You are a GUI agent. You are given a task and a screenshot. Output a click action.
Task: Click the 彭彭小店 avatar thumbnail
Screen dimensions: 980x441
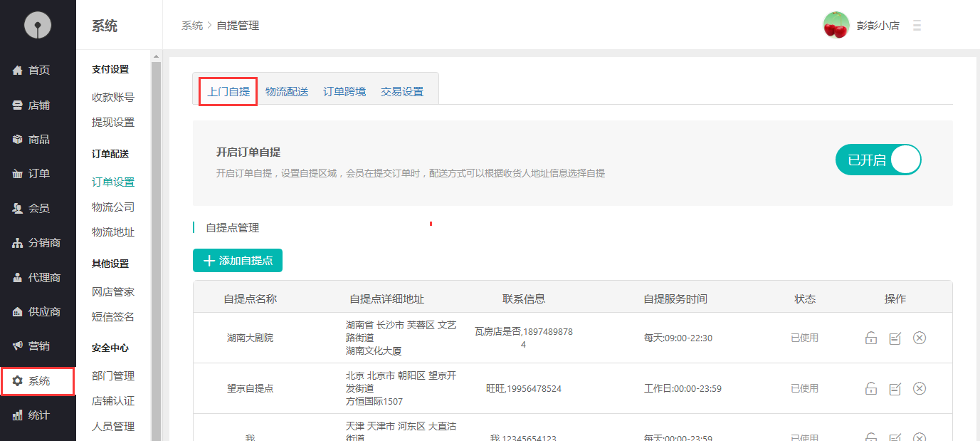(x=836, y=26)
